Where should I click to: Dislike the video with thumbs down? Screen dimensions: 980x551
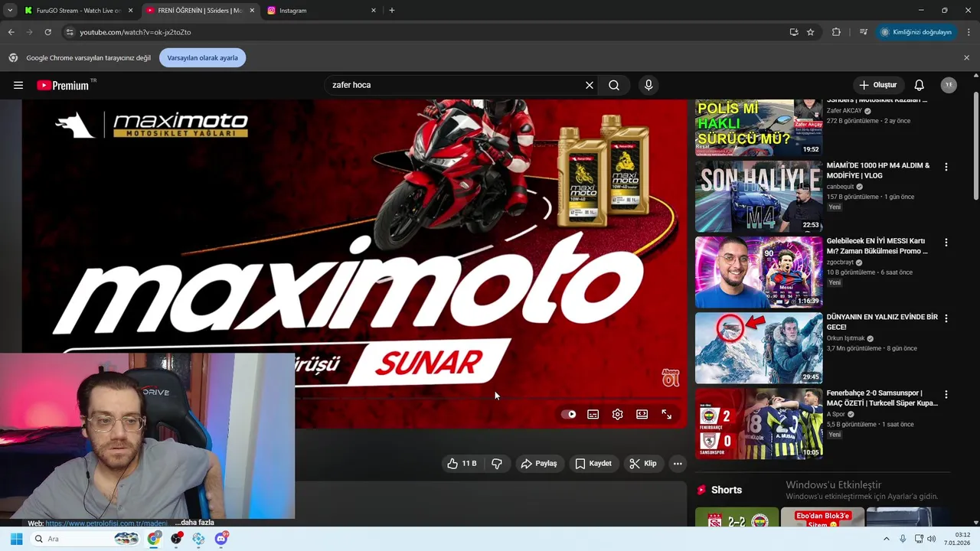coord(497,463)
